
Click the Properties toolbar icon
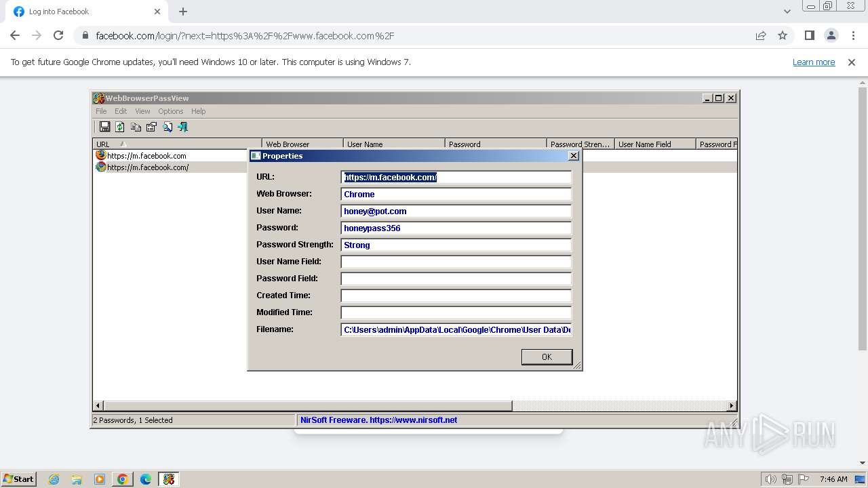pyautogui.click(x=151, y=127)
